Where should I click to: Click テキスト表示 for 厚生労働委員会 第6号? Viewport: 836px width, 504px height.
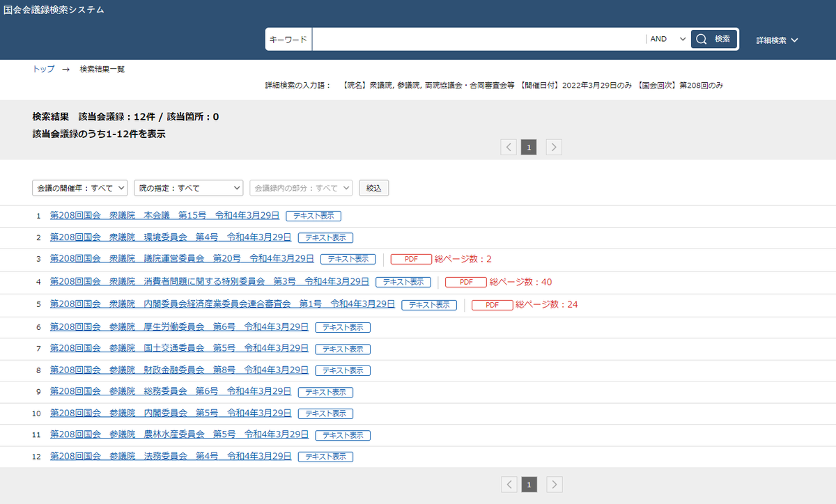(x=343, y=327)
